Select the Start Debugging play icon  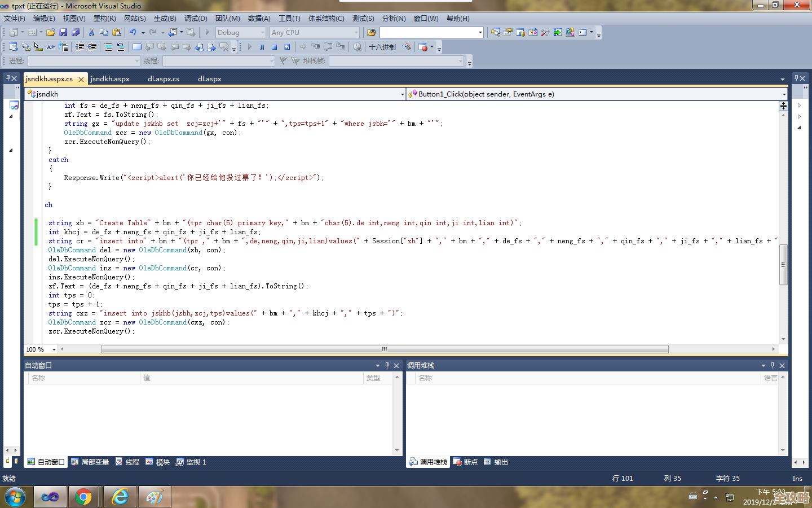250,47
